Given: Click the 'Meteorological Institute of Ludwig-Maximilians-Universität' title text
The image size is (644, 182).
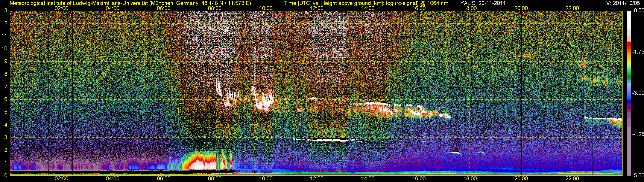Looking at the screenshot, I should click(79, 3).
